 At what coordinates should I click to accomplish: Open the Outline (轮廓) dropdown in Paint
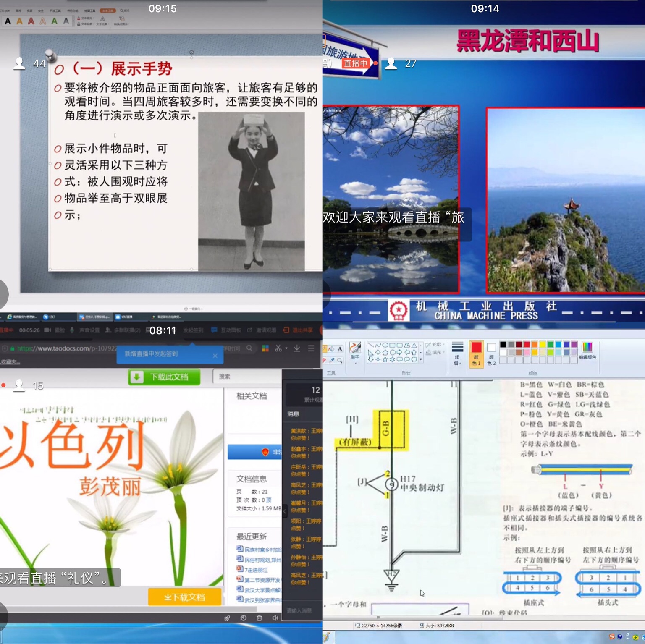coord(435,345)
